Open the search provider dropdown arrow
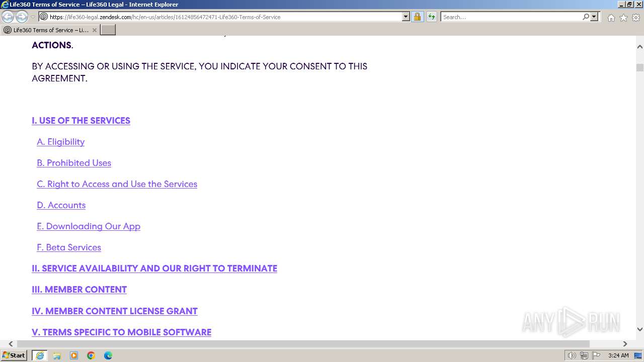Screen dimensions: 644x362 tap(594, 17)
